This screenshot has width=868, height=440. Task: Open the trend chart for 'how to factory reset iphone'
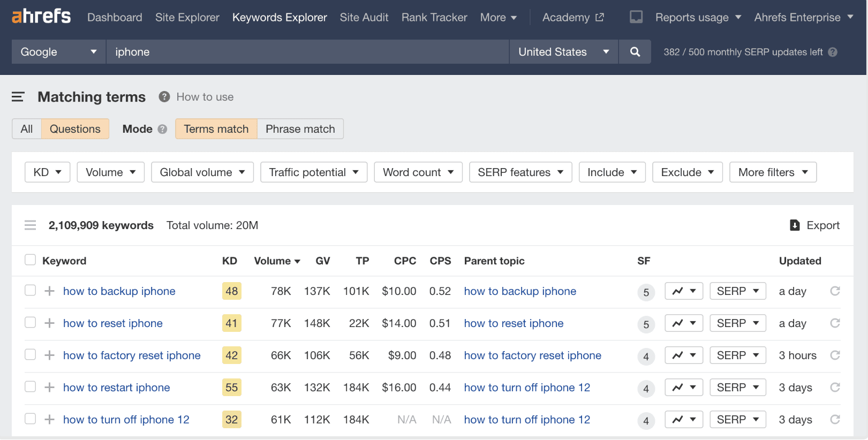pyautogui.click(x=684, y=355)
